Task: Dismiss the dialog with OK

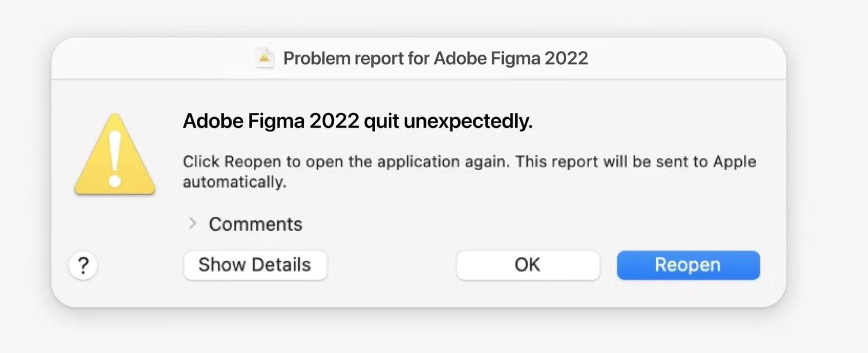Action: click(528, 265)
